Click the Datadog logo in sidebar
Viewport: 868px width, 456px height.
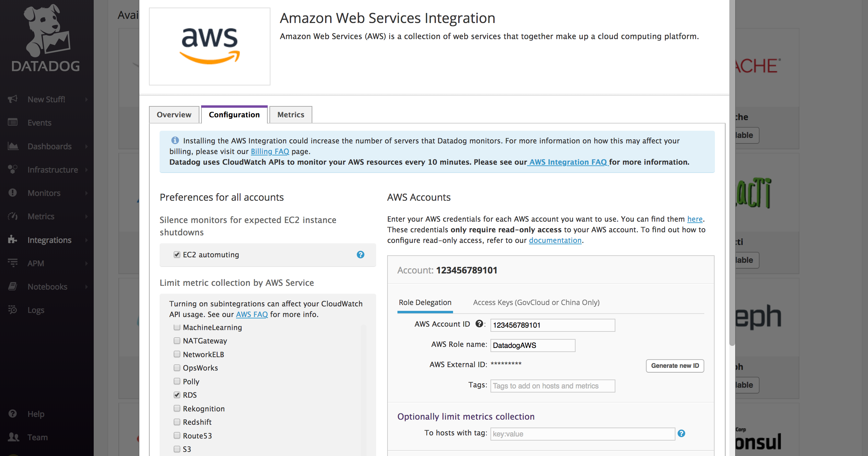[x=46, y=38]
